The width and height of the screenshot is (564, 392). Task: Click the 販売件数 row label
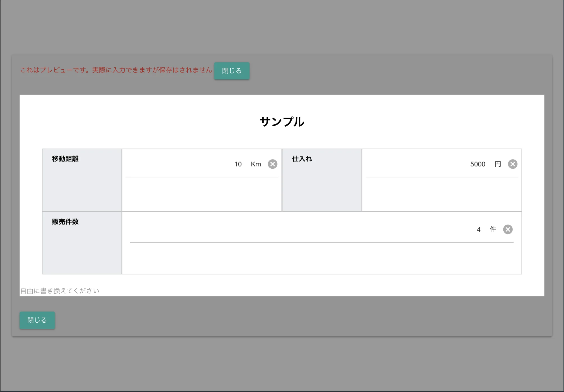[x=65, y=222]
